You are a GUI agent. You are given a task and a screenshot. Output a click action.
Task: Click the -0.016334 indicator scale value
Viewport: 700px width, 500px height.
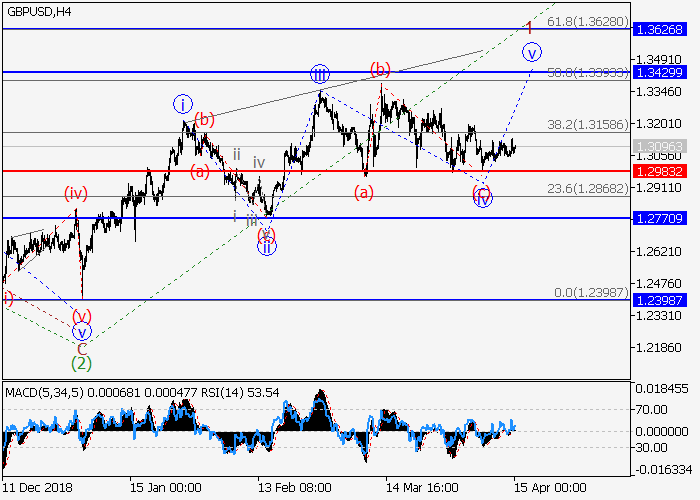(663, 470)
